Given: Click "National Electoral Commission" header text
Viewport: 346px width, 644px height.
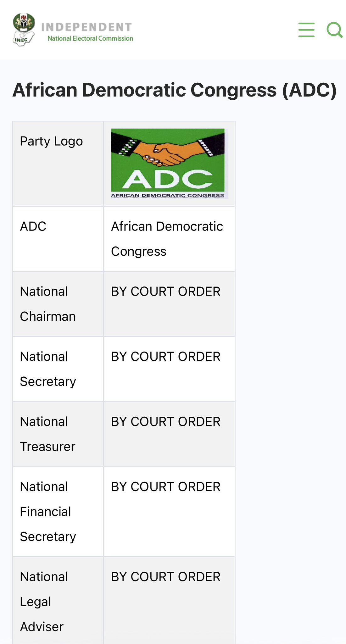Looking at the screenshot, I should tap(90, 39).
